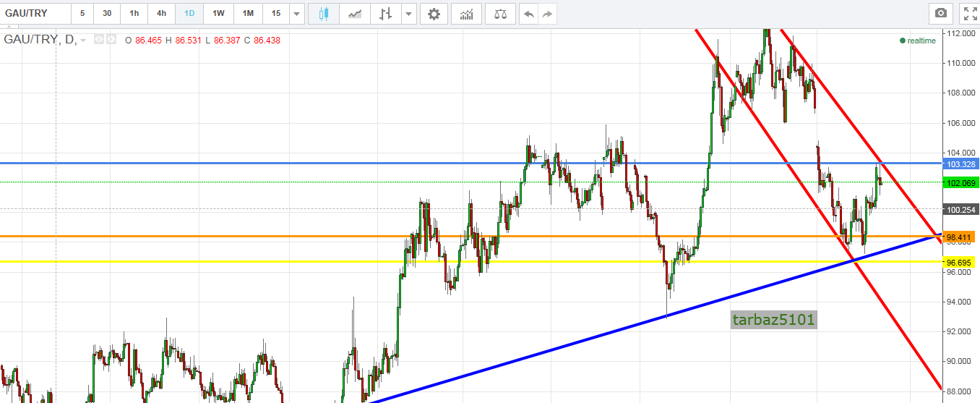Click the 108.000 price axis label
This screenshot has width=980, height=403.
[x=960, y=93]
